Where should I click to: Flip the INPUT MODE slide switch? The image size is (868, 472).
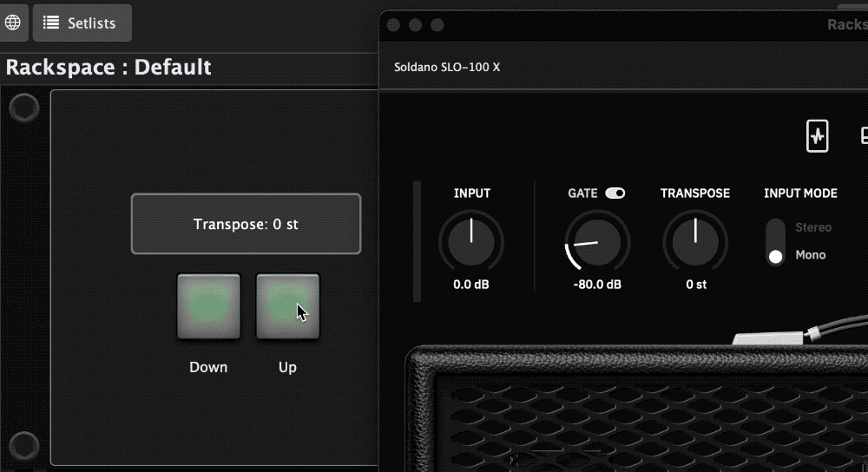(x=776, y=242)
